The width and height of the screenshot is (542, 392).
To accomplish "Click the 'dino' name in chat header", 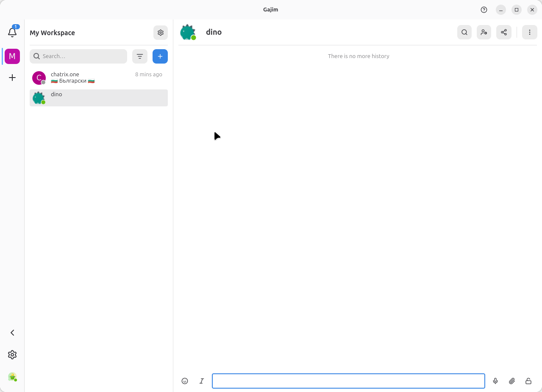I will [214, 32].
